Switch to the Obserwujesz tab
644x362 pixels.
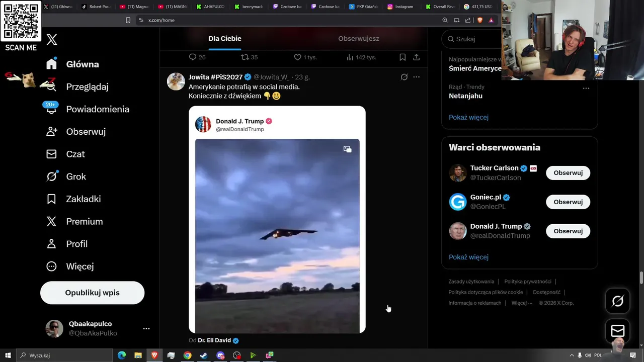pyautogui.click(x=359, y=39)
